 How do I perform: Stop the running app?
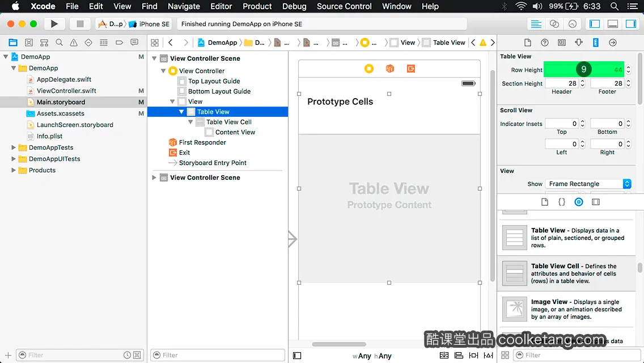[80, 24]
